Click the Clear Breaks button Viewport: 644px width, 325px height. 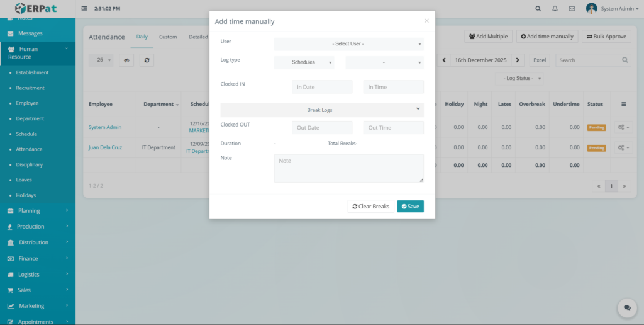coord(371,207)
